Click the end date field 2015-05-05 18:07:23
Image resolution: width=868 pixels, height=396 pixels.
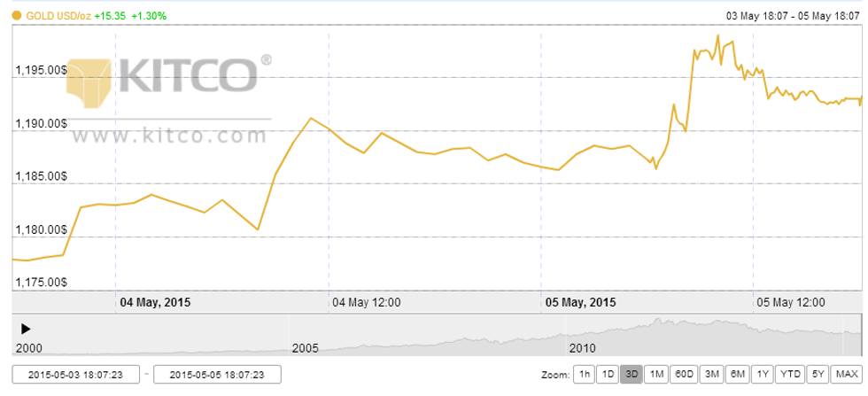[217, 375]
